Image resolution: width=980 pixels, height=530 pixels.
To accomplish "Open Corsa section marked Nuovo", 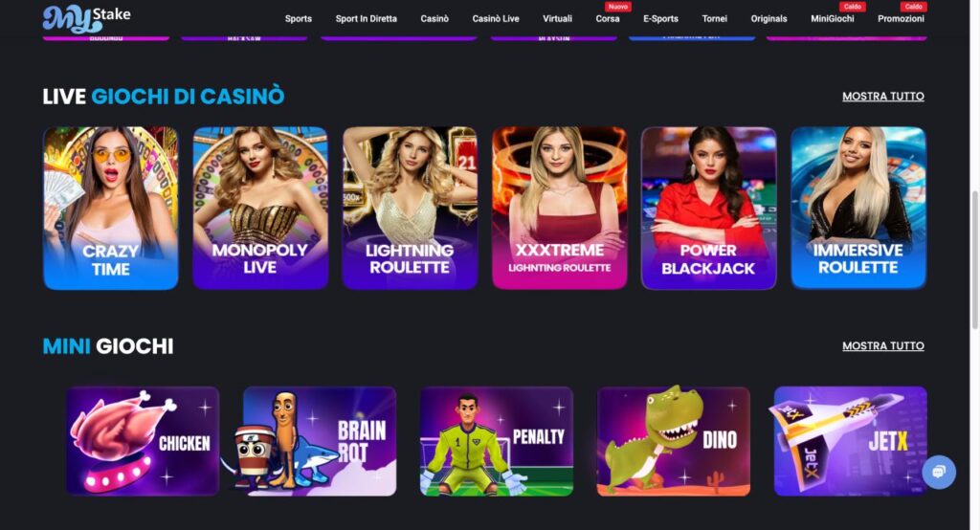I will coord(608,19).
